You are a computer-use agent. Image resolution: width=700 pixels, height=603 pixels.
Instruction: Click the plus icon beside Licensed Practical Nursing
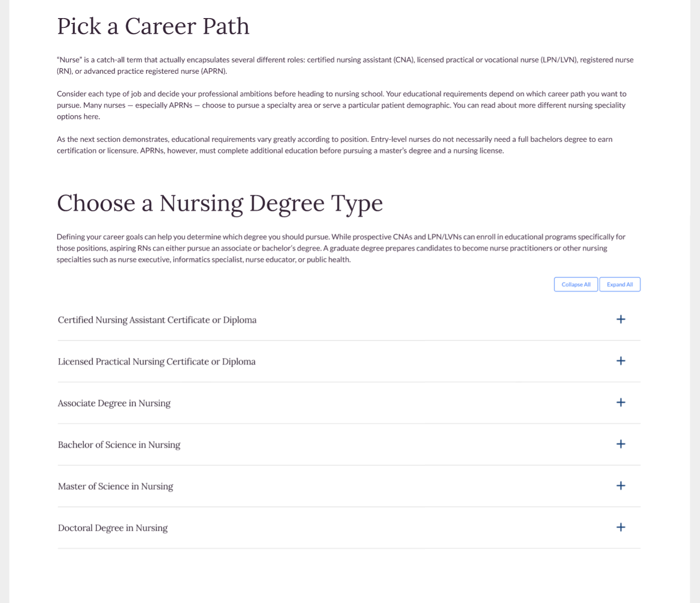621,361
